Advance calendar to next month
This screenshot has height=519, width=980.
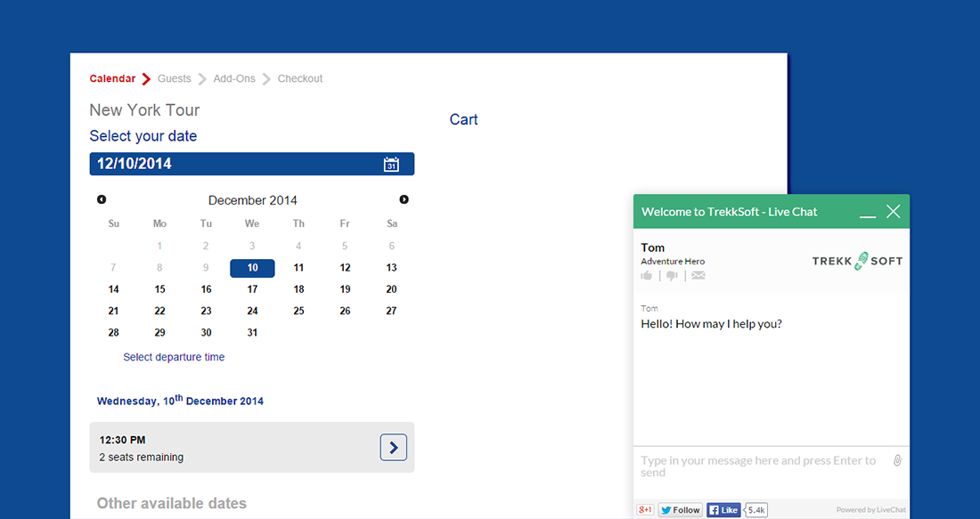[404, 200]
